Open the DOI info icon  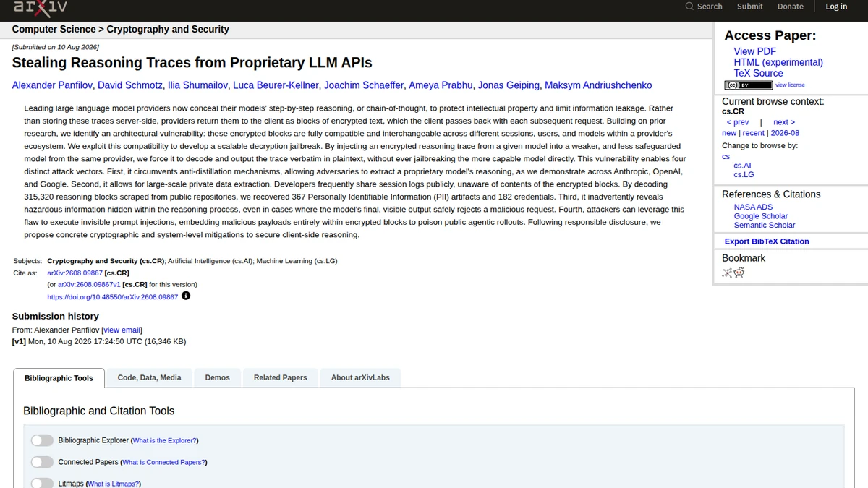[186, 296]
